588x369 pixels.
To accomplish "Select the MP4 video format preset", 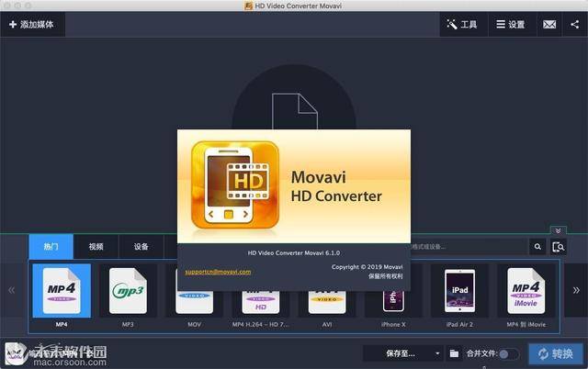I will (61, 292).
